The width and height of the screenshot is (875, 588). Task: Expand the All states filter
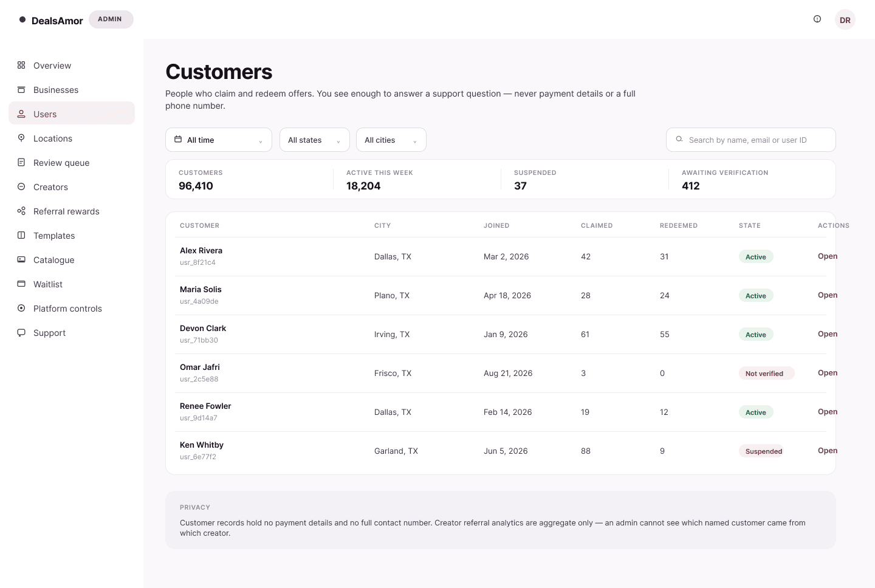pos(315,140)
